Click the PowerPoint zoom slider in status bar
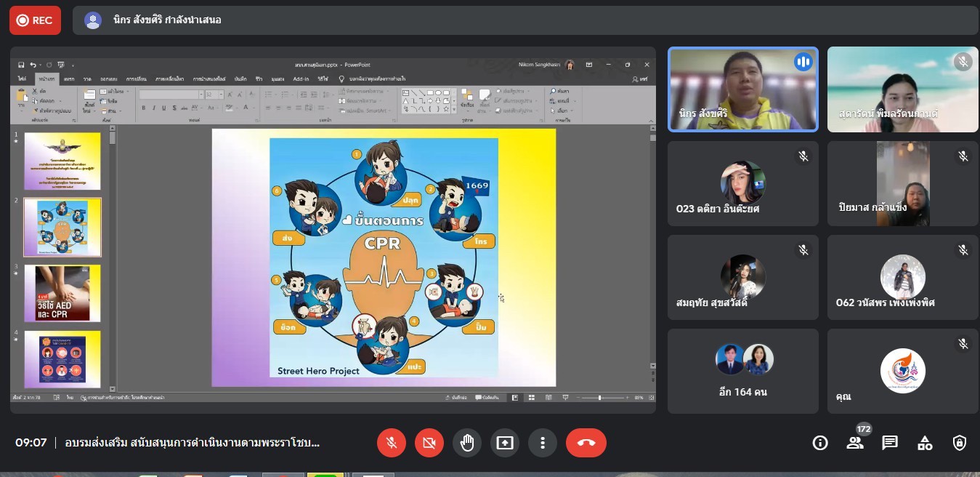The width and height of the screenshot is (980, 477). pos(599,398)
